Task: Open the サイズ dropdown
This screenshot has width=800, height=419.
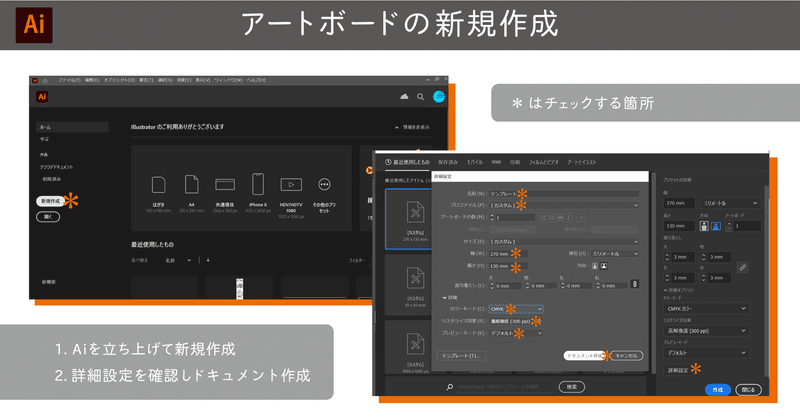Action: 564,241
